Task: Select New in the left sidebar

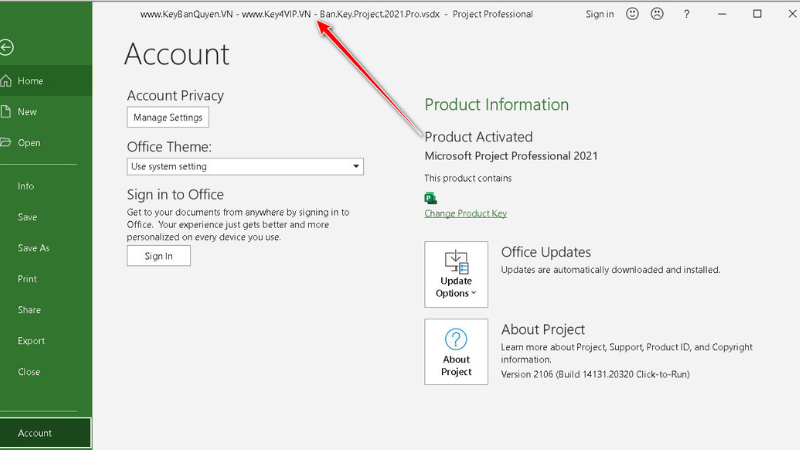Action: [x=27, y=112]
